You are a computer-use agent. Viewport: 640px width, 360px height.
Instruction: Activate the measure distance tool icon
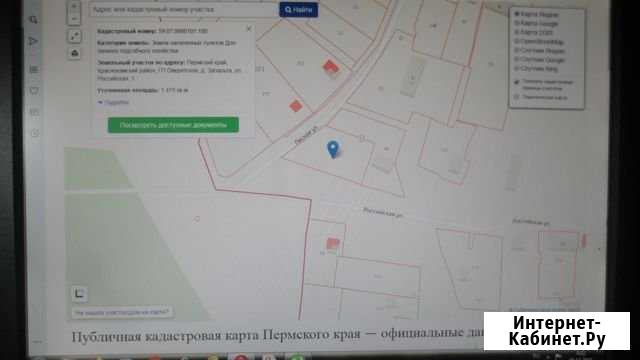[74, 36]
